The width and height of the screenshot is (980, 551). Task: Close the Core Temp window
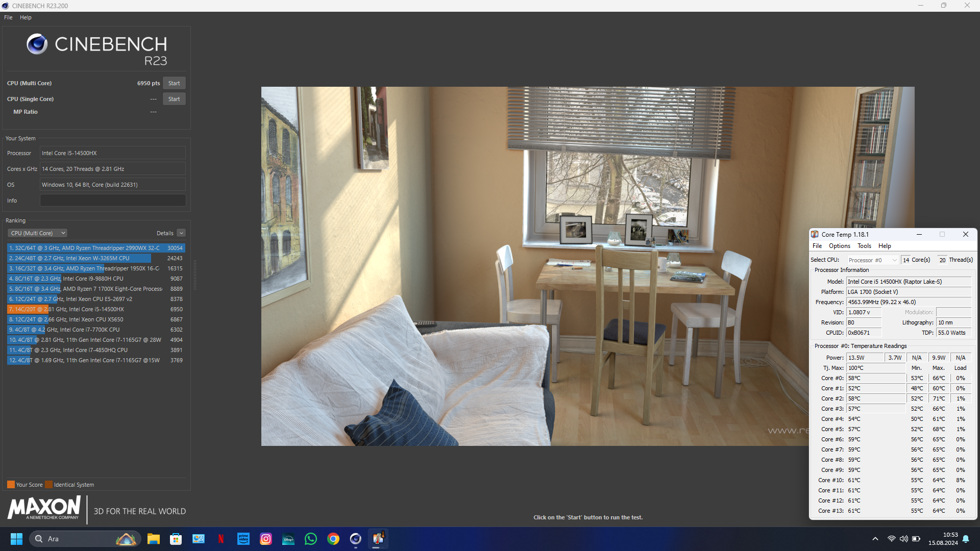click(x=966, y=234)
